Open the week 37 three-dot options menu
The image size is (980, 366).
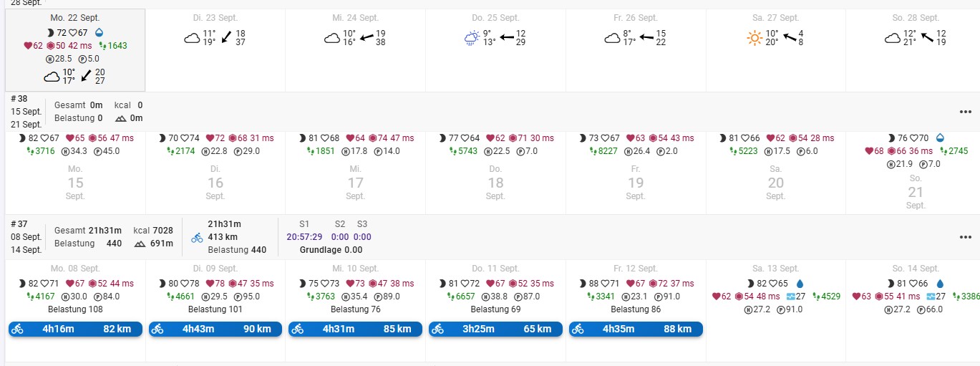966,237
